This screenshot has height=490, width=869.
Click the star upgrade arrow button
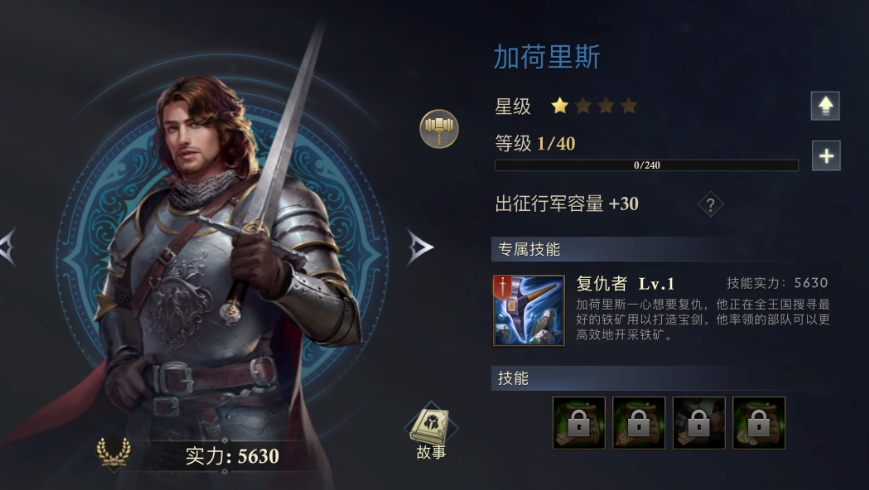click(x=825, y=106)
